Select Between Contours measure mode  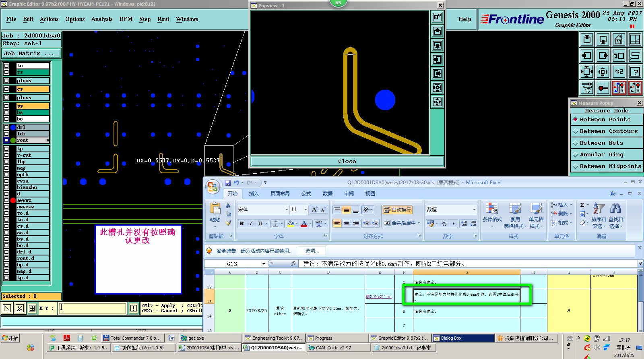(608, 131)
